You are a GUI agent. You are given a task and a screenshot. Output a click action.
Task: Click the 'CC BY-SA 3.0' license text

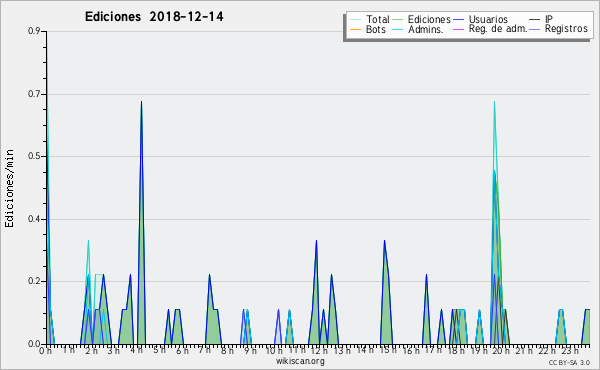(x=569, y=363)
